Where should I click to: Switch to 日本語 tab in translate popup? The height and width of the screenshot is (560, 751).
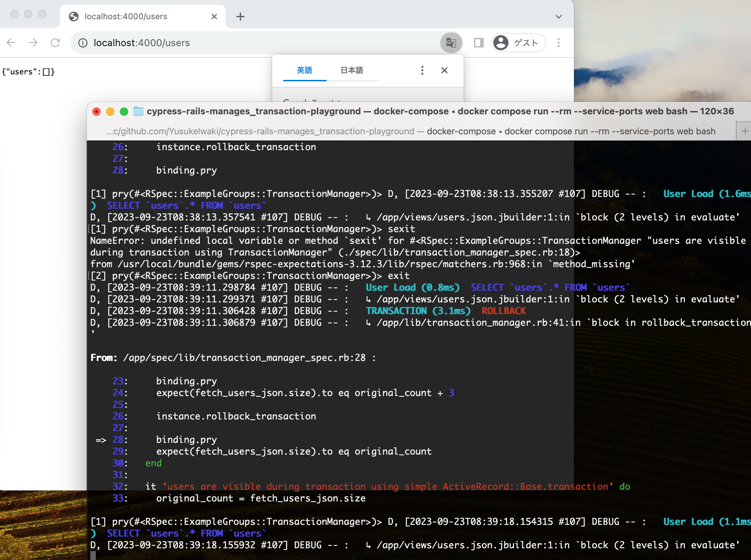(x=352, y=70)
